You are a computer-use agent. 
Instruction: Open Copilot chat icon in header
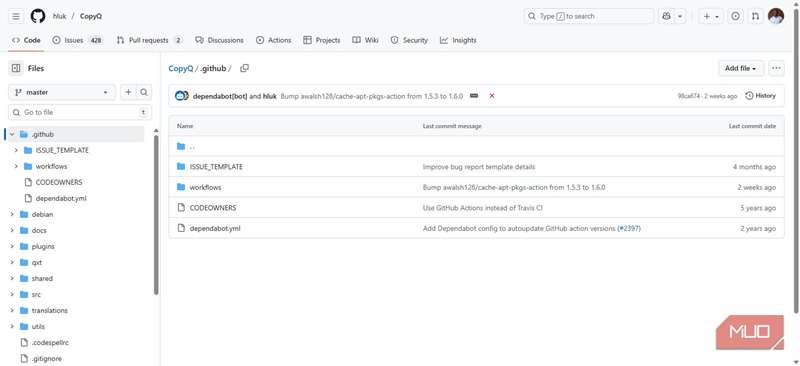click(666, 16)
